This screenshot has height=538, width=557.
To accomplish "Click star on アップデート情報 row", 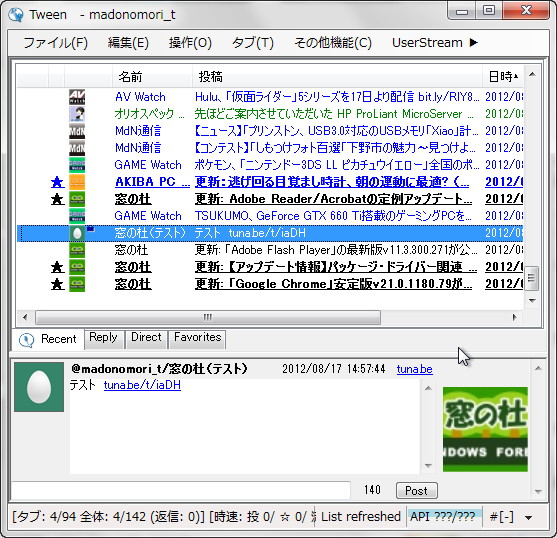I will pos(57,267).
